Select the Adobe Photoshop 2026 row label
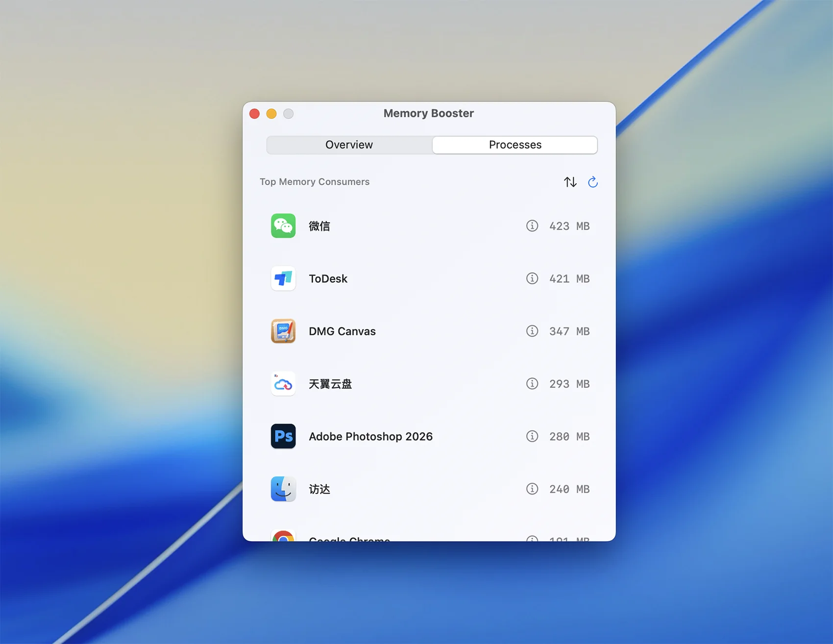 tap(370, 437)
